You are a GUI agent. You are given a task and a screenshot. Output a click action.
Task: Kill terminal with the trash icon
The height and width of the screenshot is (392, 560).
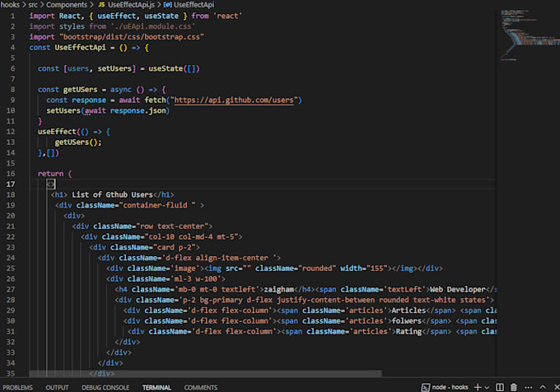pyautogui.click(x=514, y=387)
